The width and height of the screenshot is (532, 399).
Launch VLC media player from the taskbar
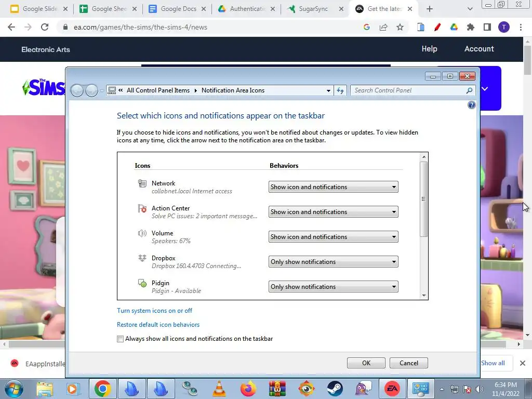tap(219, 389)
